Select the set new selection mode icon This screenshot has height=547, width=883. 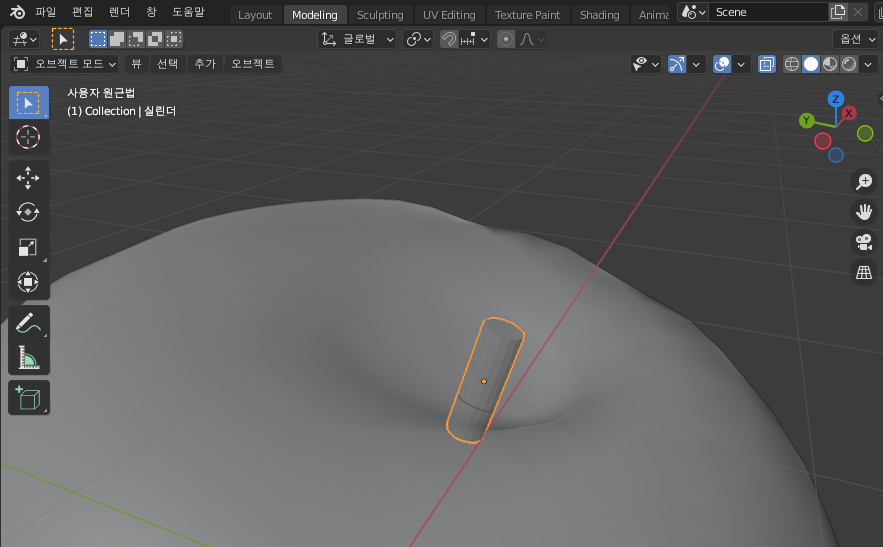click(98, 39)
